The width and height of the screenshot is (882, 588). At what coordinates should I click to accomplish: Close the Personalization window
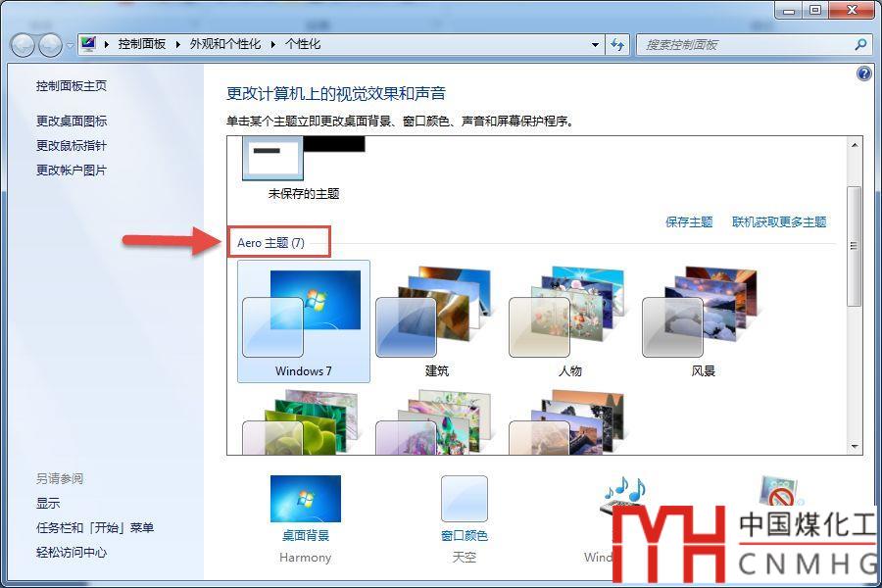click(x=853, y=10)
